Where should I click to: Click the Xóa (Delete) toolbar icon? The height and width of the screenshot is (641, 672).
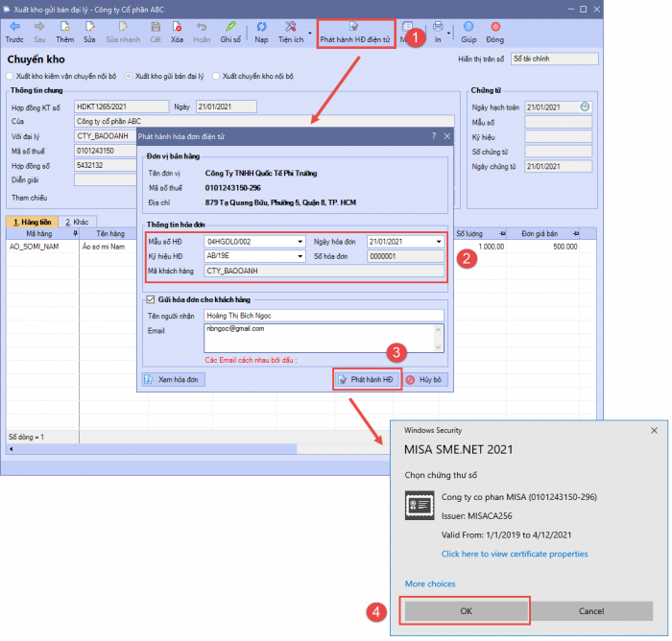click(x=177, y=32)
